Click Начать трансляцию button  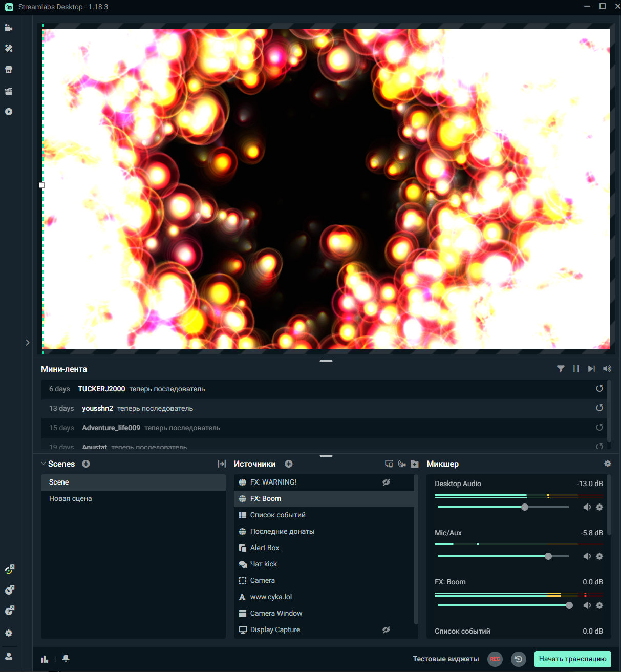(572, 659)
